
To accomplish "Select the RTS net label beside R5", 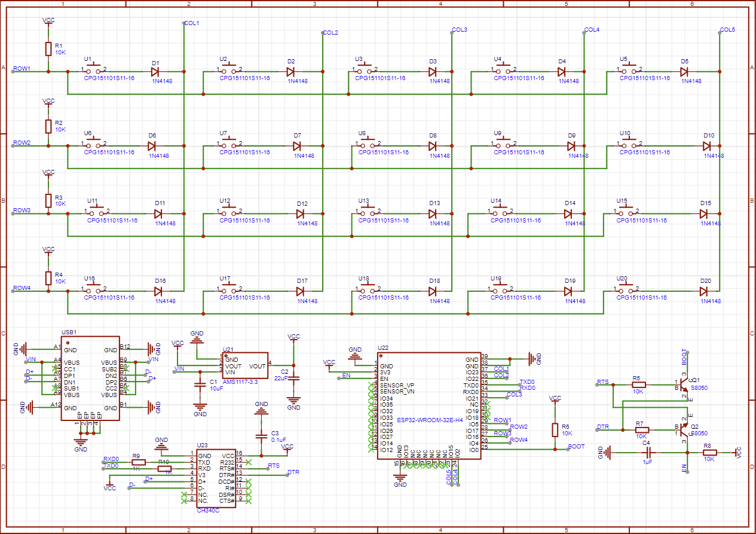I will tap(602, 382).
